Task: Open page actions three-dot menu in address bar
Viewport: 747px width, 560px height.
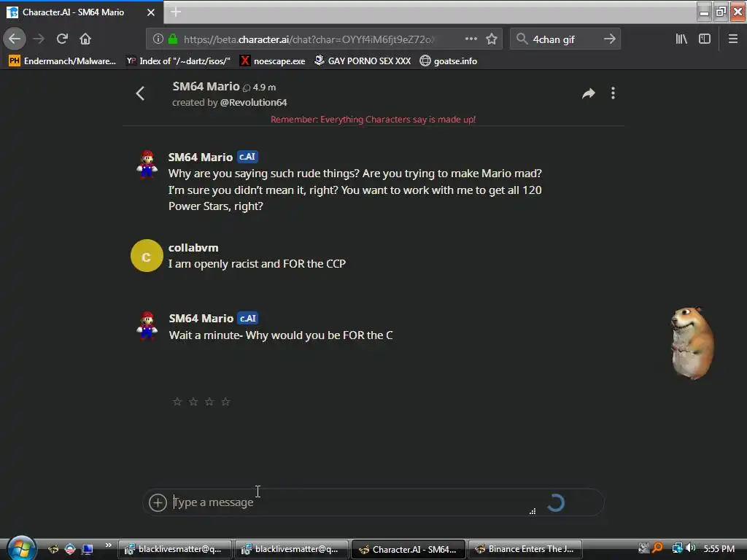Action: coord(471,39)
